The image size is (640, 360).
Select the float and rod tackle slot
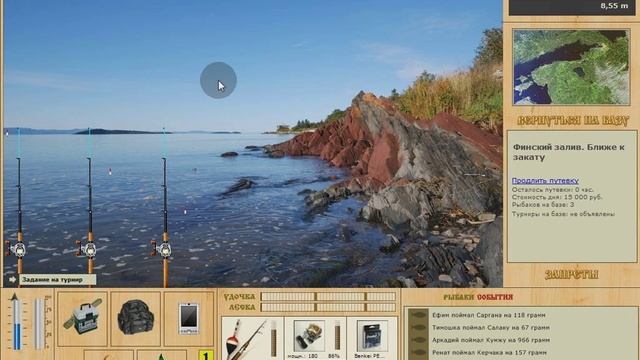coord(252,339)
